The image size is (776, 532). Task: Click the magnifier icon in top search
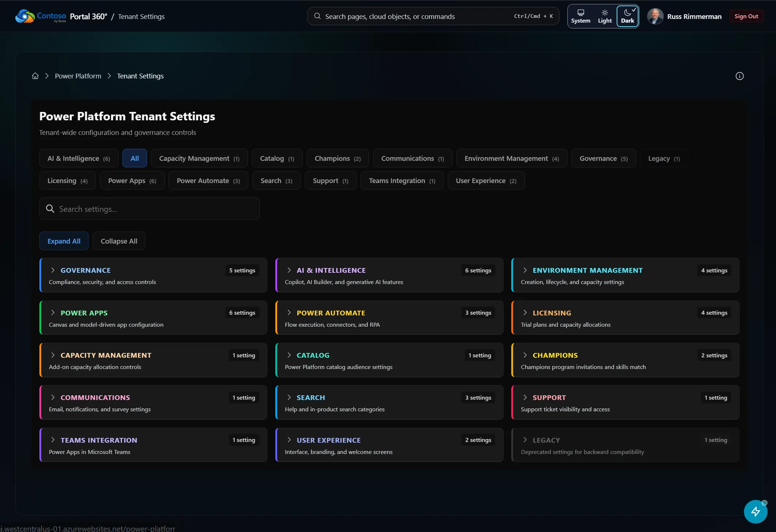pos(317,16)
